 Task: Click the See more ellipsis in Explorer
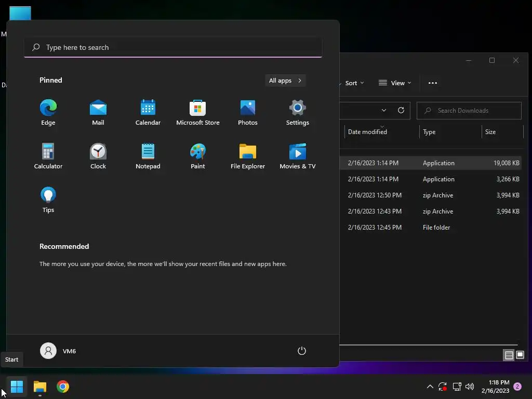pos(433,83)
